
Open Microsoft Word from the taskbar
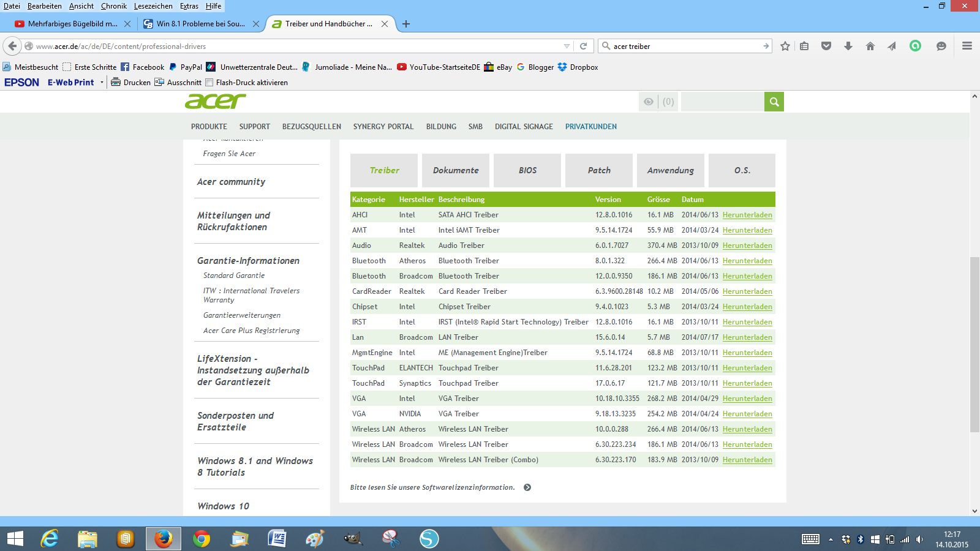[277, 539]
